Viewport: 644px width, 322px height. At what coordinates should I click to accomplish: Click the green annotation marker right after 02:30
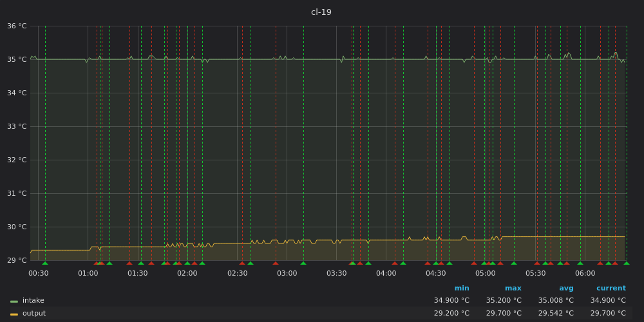pyautogui.click(x=251, y=263)
